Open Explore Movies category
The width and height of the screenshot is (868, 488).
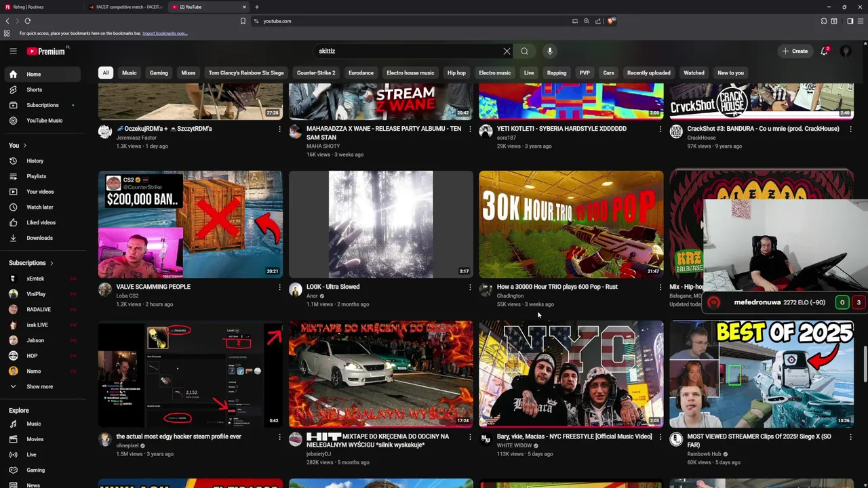coord(43,439)
